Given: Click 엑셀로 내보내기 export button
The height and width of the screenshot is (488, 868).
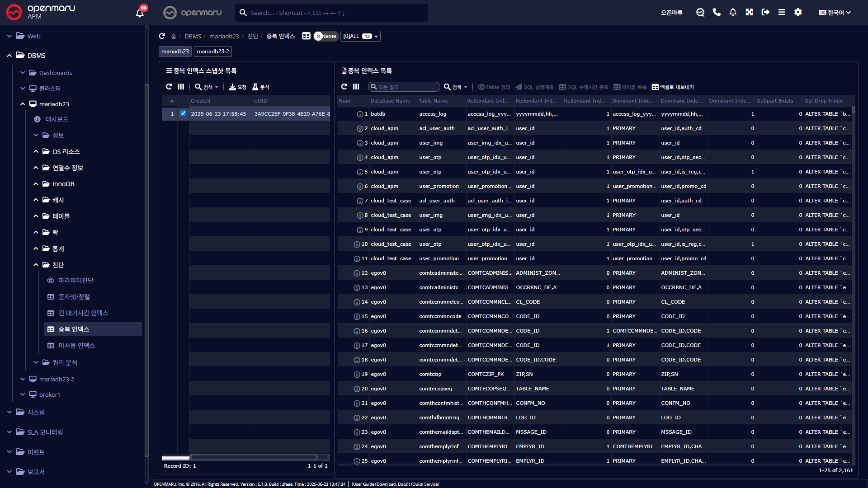Looking at the screenshot, I should click(x=673, y=87).
